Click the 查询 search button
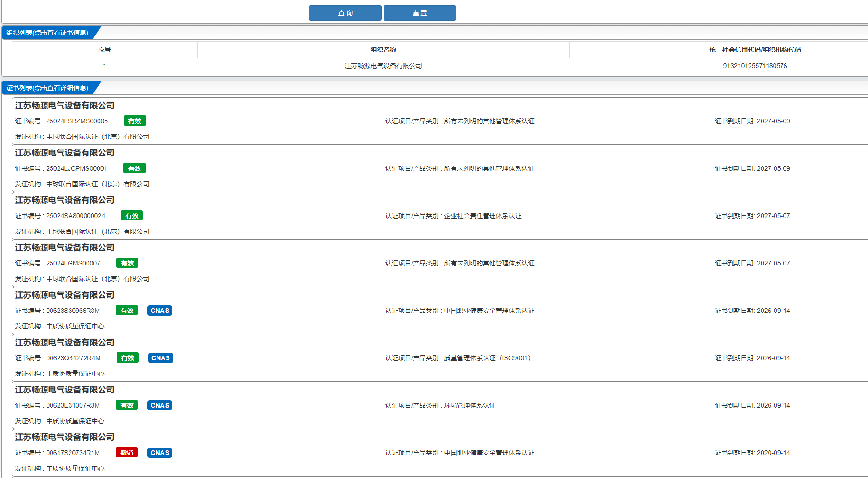 (345, 13)
